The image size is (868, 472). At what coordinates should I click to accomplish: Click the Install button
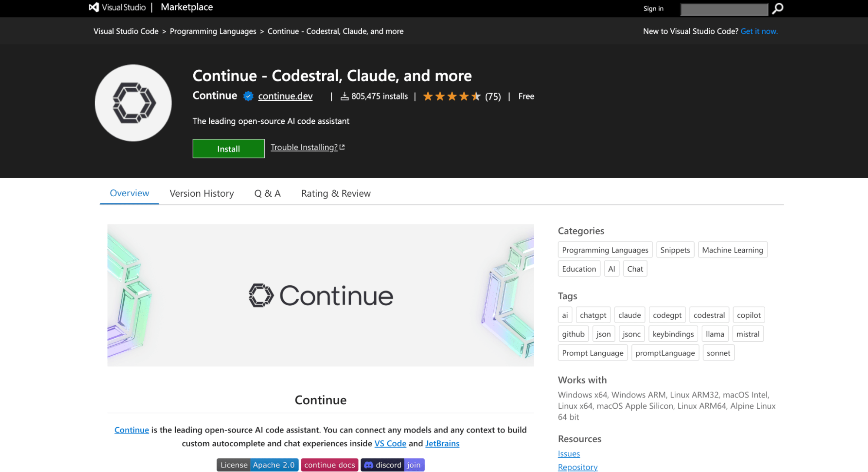click(x=228, y=149)
